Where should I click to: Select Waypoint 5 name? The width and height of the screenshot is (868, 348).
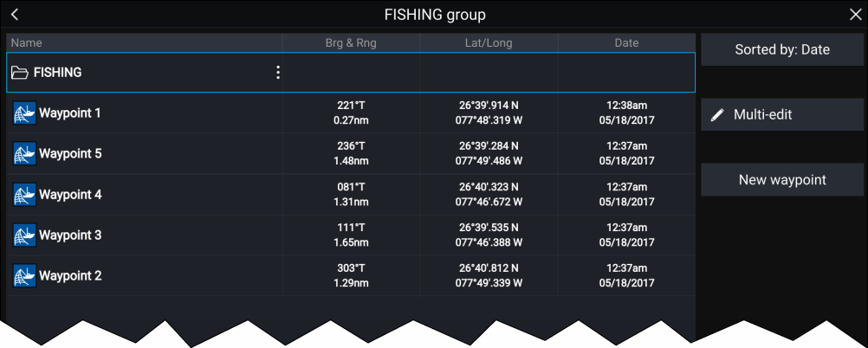[70, 154]
